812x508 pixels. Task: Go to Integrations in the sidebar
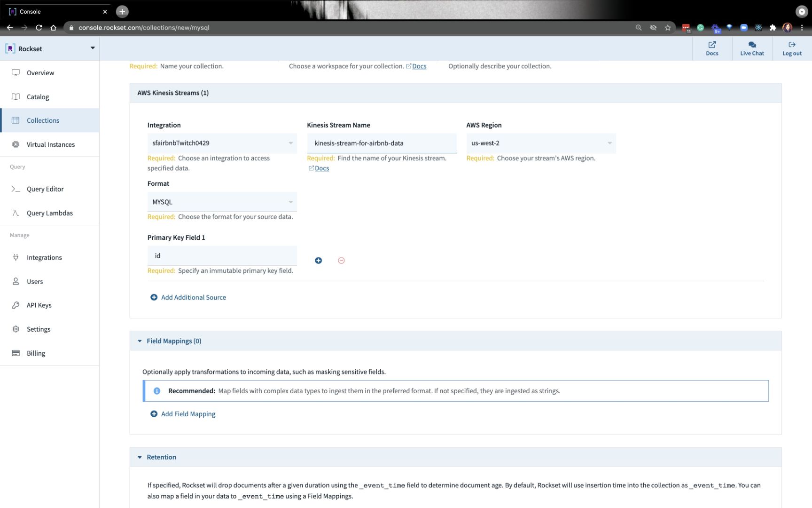click(x=50, y=257)
